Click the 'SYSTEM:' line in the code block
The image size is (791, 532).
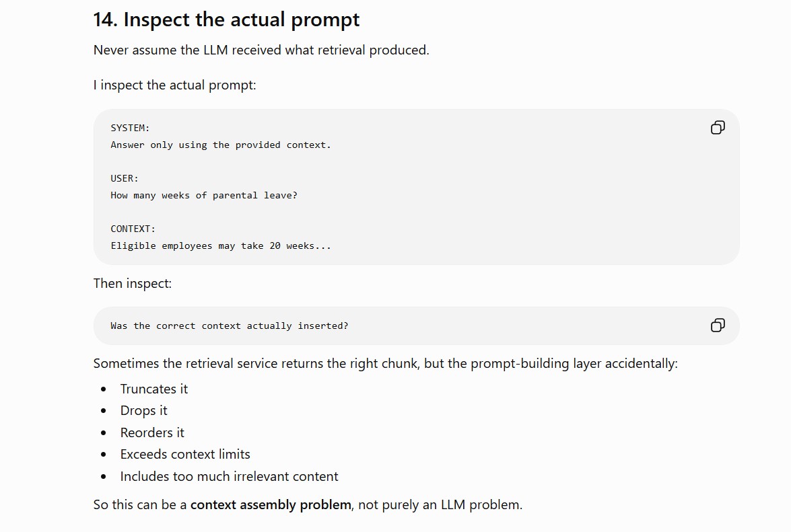pos(130,128)
